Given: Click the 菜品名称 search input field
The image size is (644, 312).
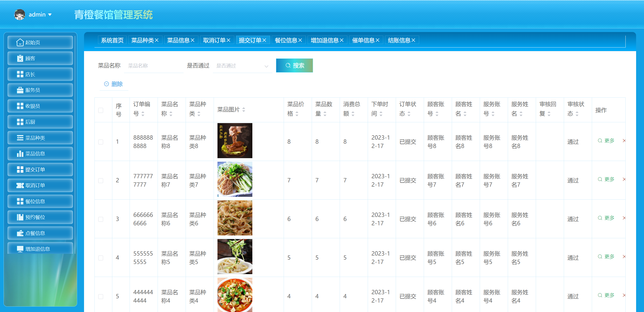Looking at the screenshot, I should (x=154, y=66).
